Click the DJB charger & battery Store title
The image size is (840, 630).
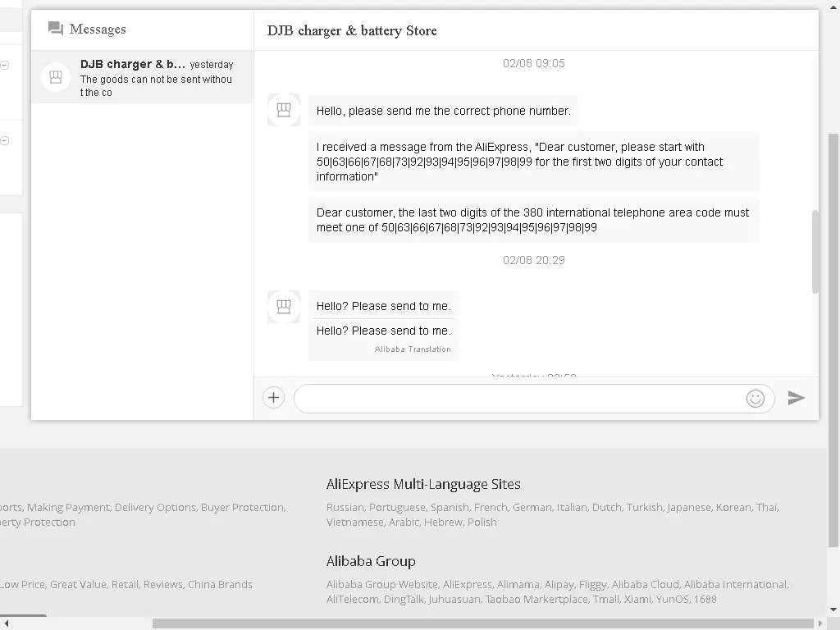[352, 30]
